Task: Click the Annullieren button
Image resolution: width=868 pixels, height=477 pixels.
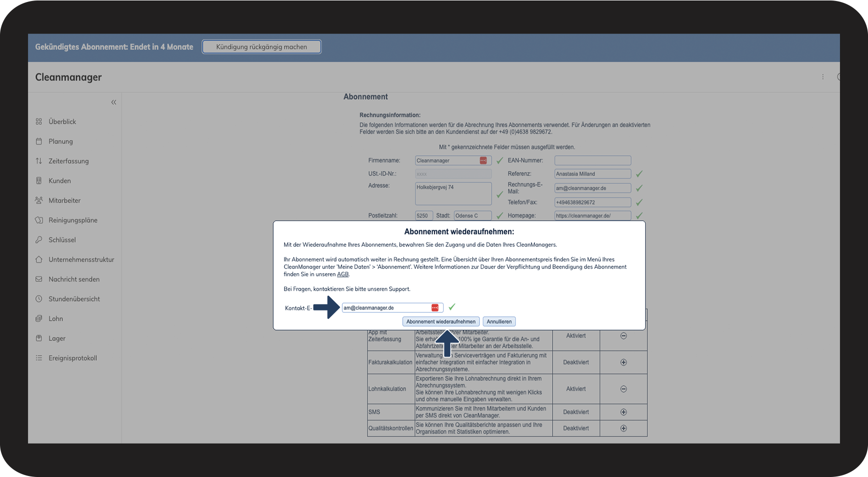Action: point(499,321)
